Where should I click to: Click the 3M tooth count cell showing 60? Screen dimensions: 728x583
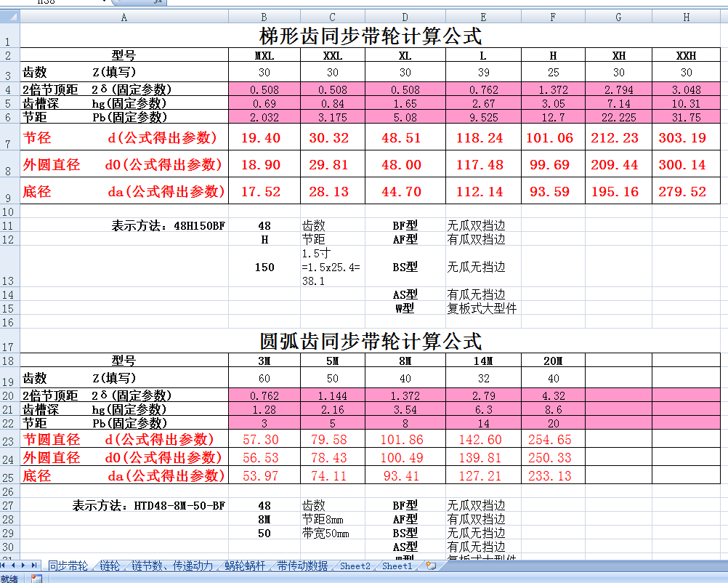point(264,378)
